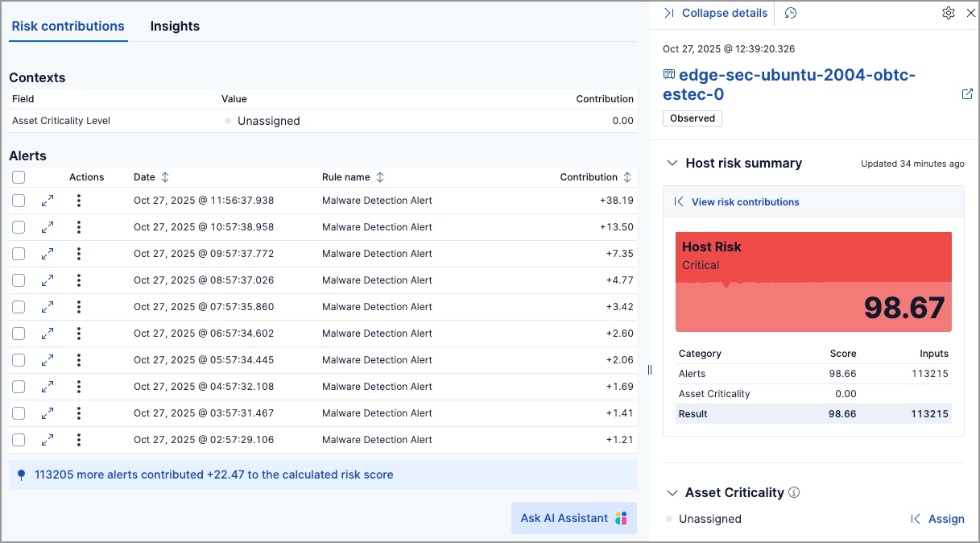Viewport: 980px width, 543px height.
Task: Open host details in a new window
Action: 967,94
